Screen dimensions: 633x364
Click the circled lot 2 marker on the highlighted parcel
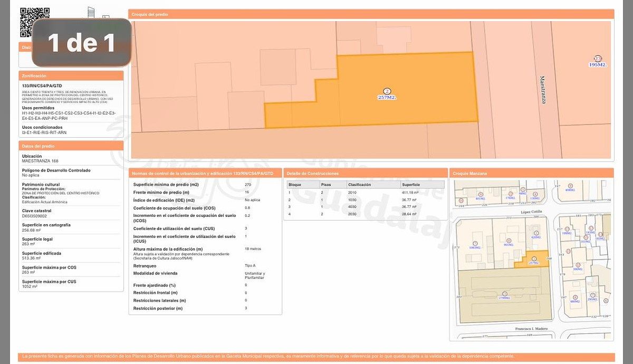(387, 91)
